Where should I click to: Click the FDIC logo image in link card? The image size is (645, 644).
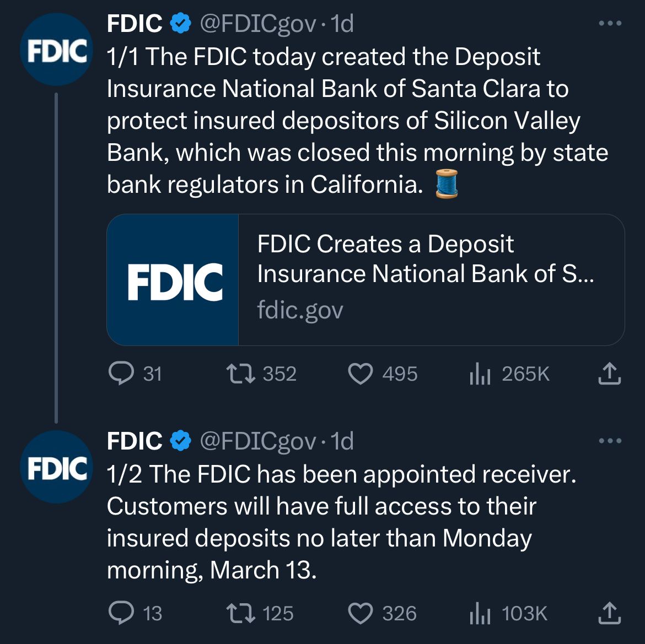(173, 280)
